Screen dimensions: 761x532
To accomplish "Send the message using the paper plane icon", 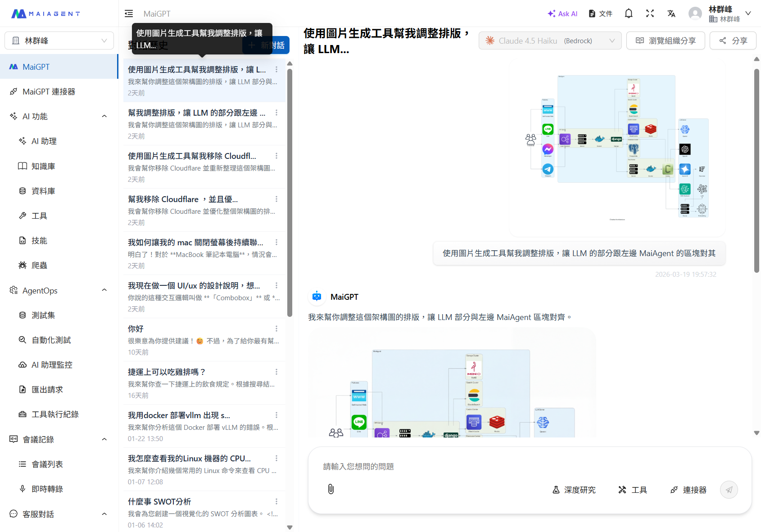I will (x=729, y=489).
